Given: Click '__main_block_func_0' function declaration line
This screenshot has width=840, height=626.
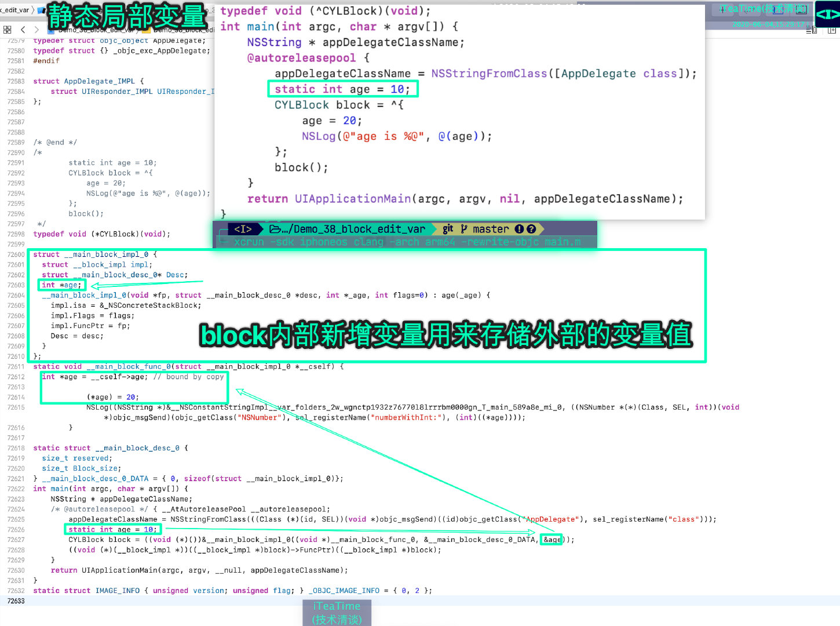Looking at the screenshot, I should 188,366.
